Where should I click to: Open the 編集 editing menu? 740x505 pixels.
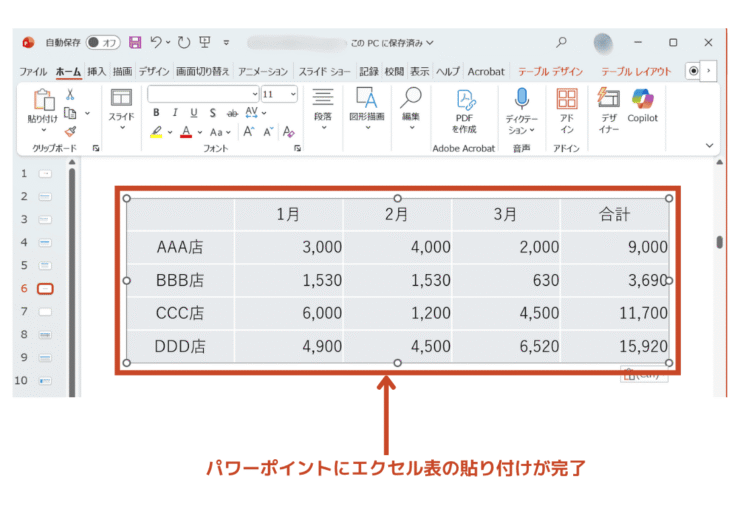pos(411,109)
